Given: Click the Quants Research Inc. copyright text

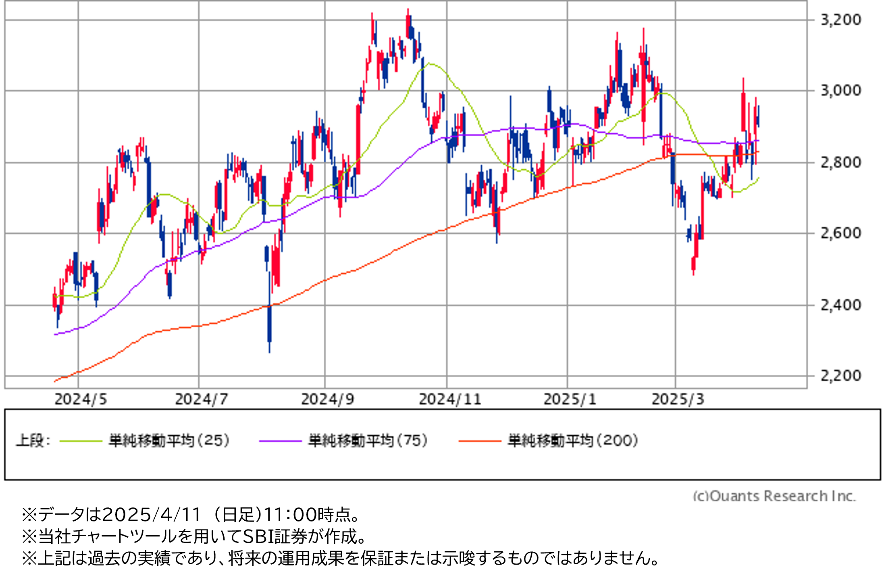Looking at the screenshot, I should coord(774,496).
